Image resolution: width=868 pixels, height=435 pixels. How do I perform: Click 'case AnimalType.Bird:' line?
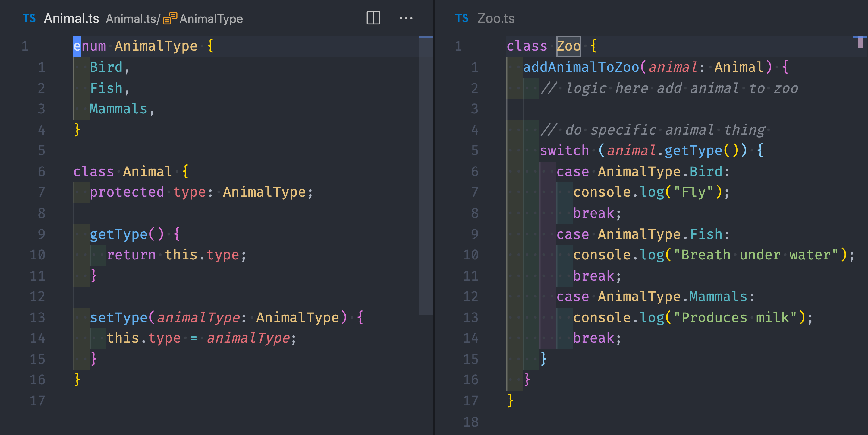(x=643, y=172)
